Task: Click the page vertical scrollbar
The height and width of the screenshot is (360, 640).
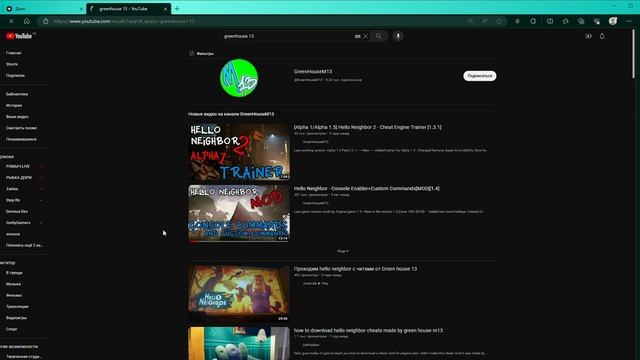Action: click(633, 53)
